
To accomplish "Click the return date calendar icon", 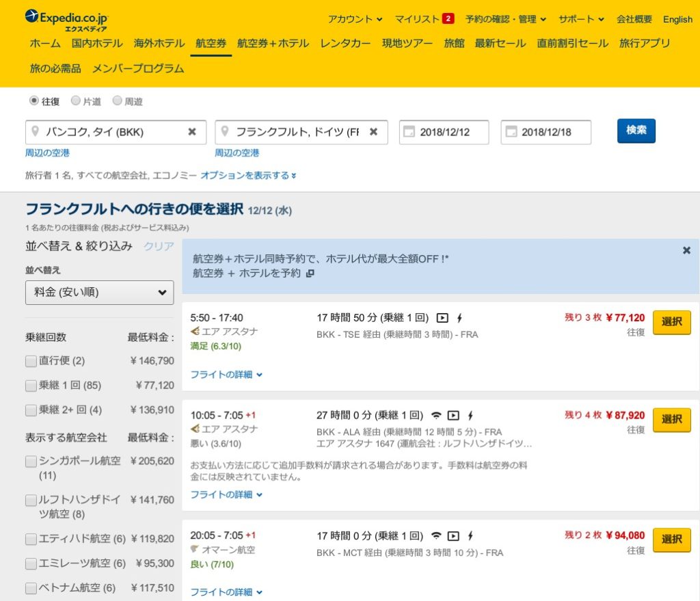I will coord(511,132).
